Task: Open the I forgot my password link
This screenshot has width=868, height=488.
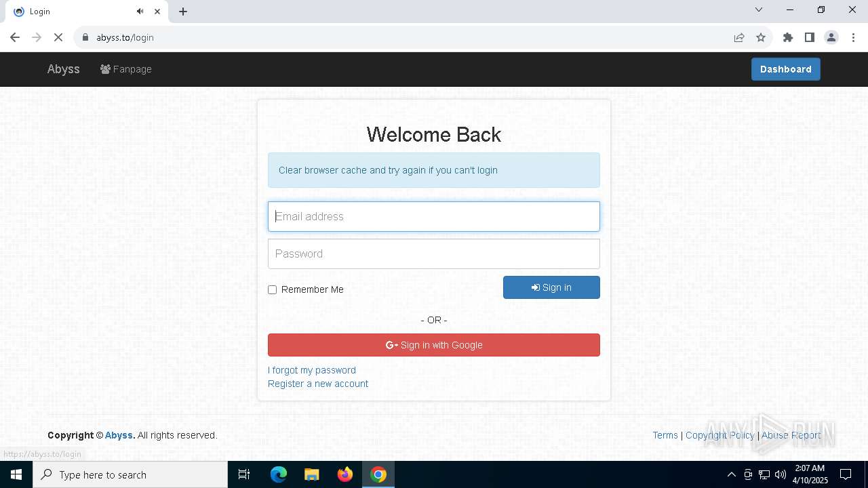Action: tap(312, 370)
